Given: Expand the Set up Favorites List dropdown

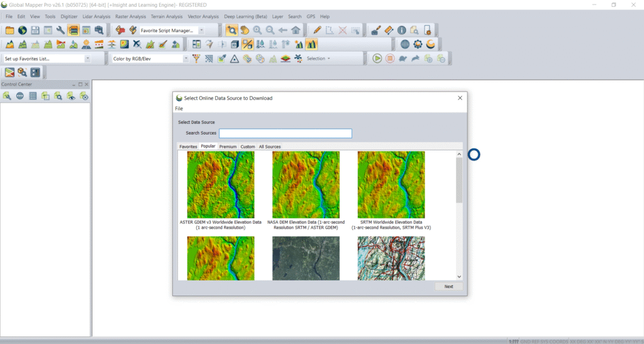Looking at the screenshot, I should tap(87, 58).
